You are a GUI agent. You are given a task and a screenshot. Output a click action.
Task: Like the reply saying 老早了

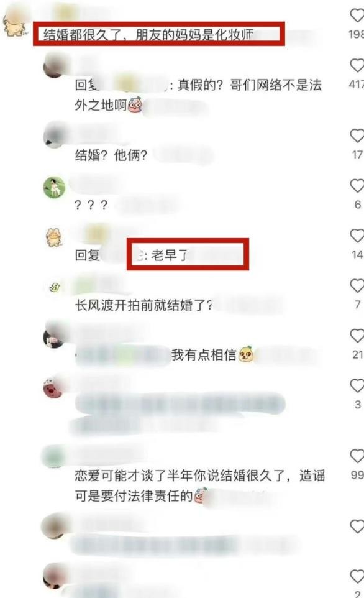357,236
